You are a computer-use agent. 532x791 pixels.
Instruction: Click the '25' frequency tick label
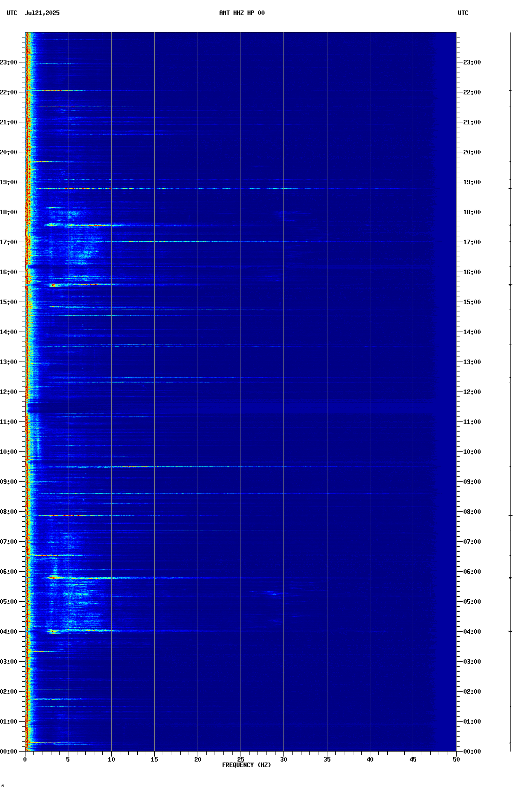(x=241, y=760)
